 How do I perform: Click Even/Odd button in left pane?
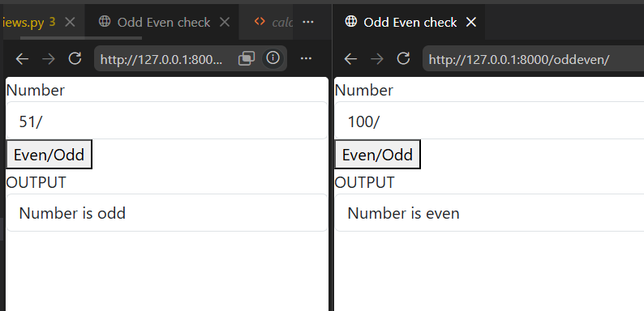49,154
